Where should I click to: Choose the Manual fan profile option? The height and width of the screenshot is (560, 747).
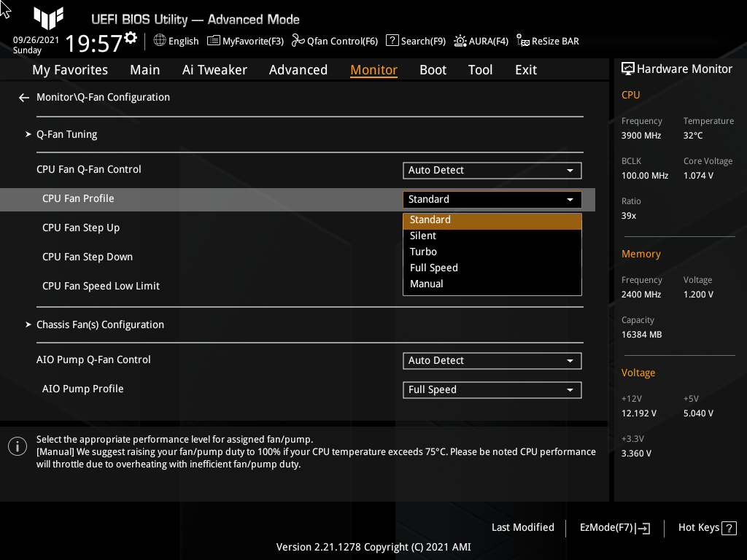tap(427, 284)
